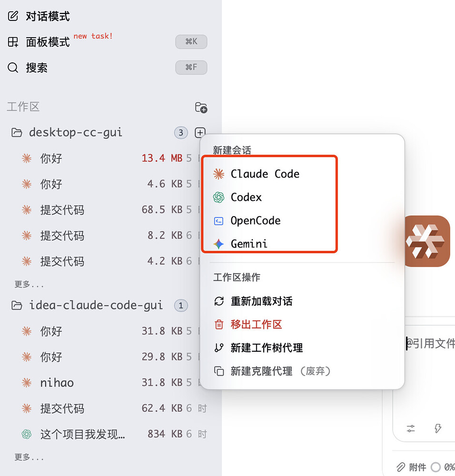Click the 13.4 MB size value
The image size is (455, 476).
(x=162, y=158)
